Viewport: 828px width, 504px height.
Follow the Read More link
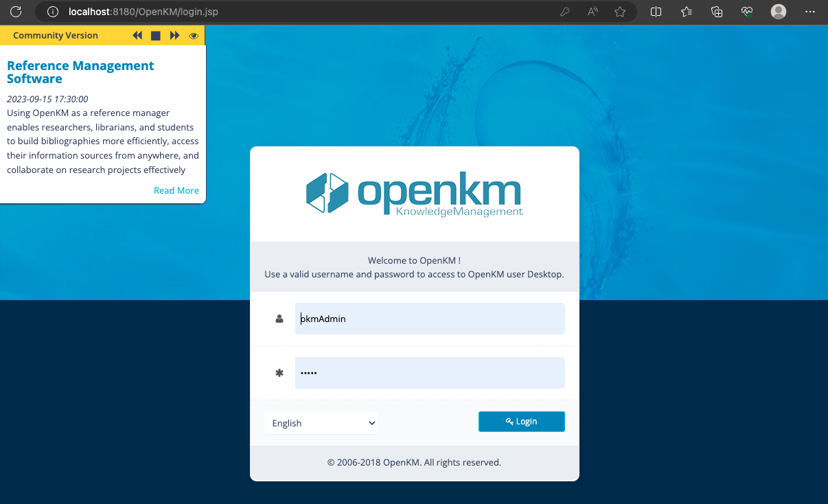click(x=176, y=190)
